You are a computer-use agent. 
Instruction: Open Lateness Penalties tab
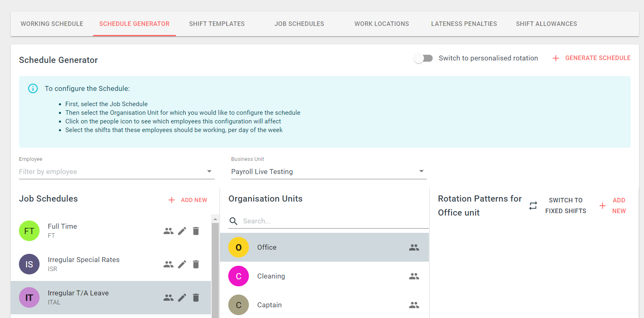(464, 24)
